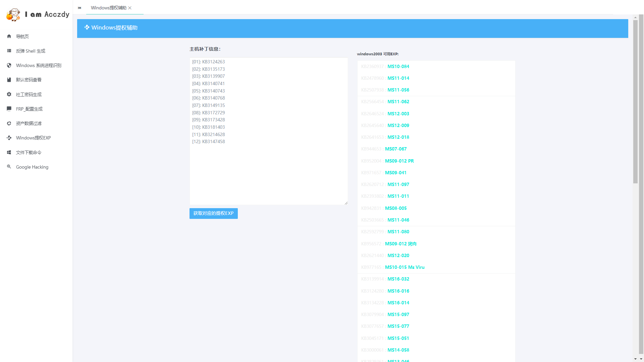The width and height of the screenshot is (644, 362).
Task: Click the windows2003 可用EXP heading
Action: pos(378,54)
